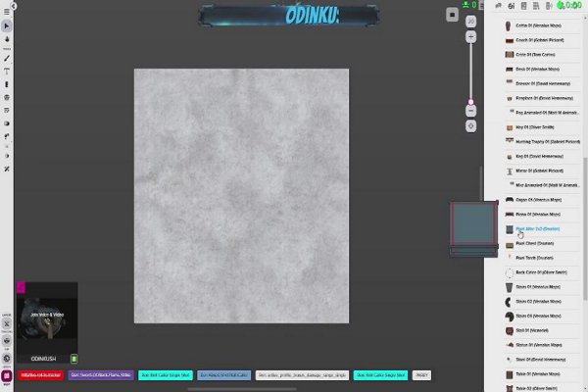
Task: Select the Draw pencil tool
Action: (x=7, y=58)
